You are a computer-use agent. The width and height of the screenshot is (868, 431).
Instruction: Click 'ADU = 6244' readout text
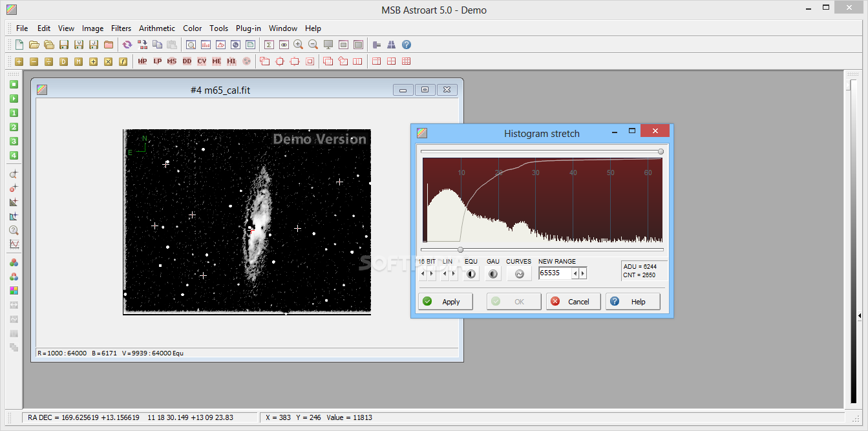pos(639,266)
